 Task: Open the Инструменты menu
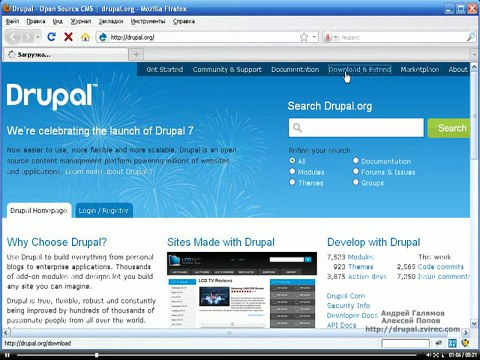pyautogui.click(x=148, y=21)
